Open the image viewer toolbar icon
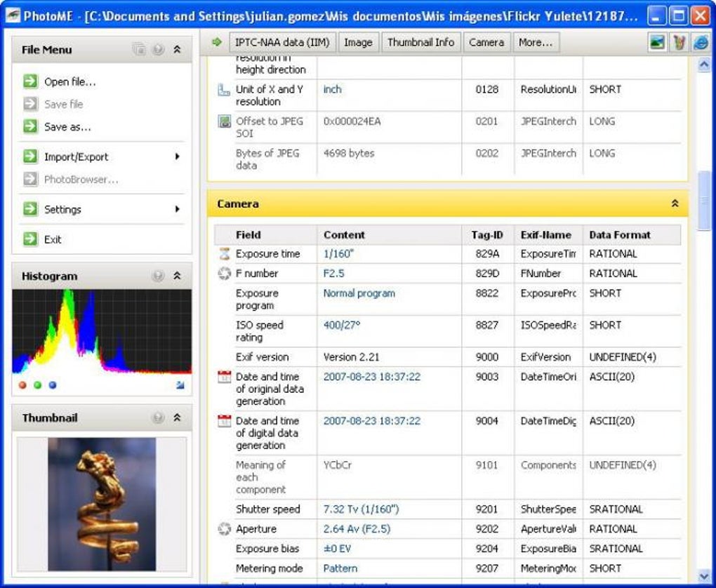 pyautogui.click(x=656, y=42)
